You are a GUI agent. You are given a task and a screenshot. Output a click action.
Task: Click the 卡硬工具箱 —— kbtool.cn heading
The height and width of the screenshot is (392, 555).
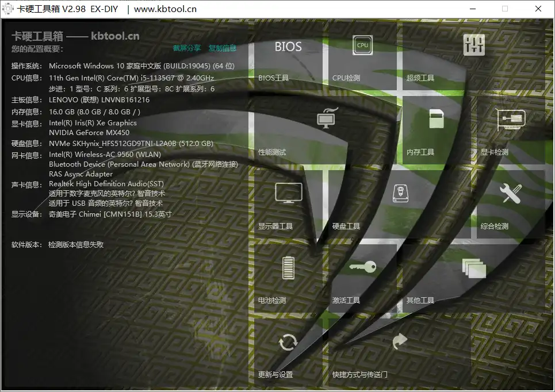(x=75, y=36)
